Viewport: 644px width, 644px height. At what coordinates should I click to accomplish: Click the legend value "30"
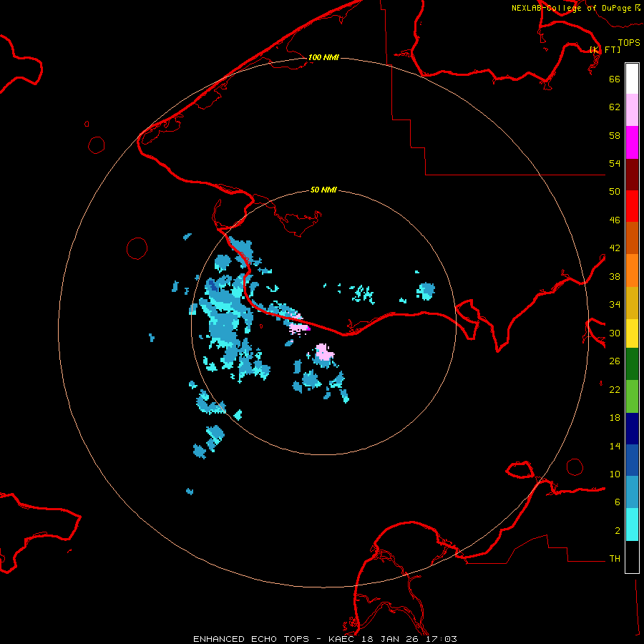[615, 333]
